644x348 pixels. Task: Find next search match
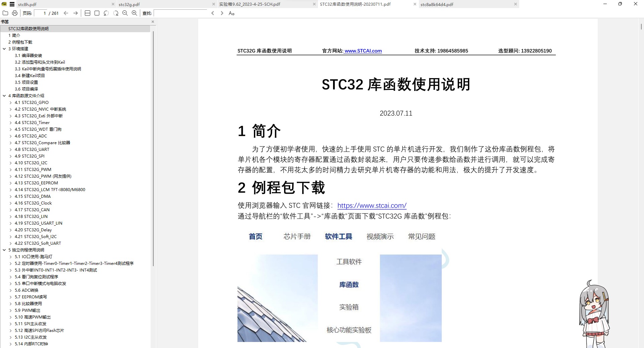click(222, 13)
